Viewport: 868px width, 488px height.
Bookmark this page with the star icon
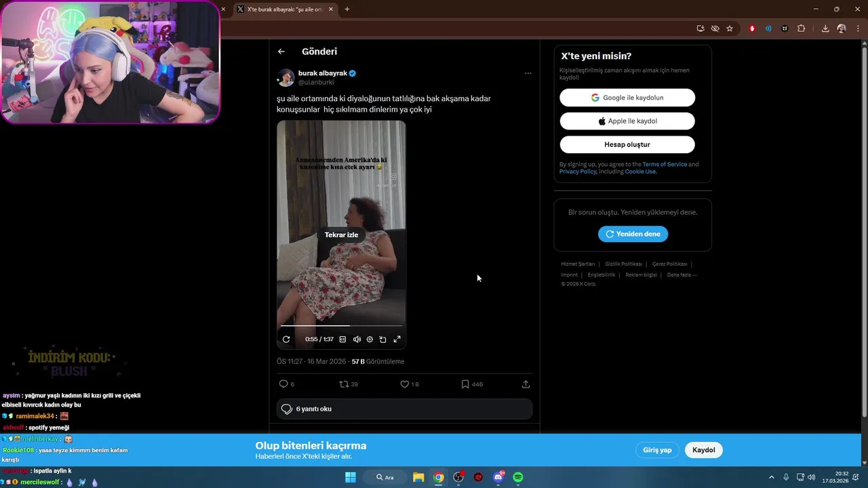(x=730, y=28)
